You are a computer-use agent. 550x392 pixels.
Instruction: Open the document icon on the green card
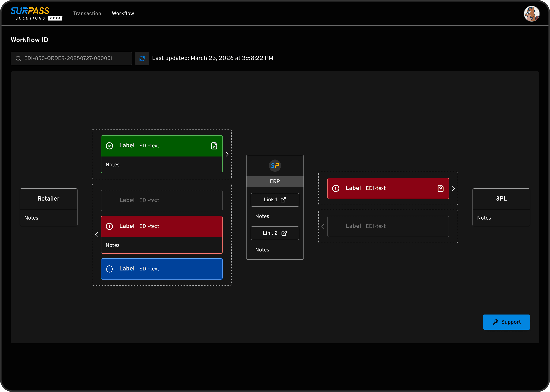214,146
